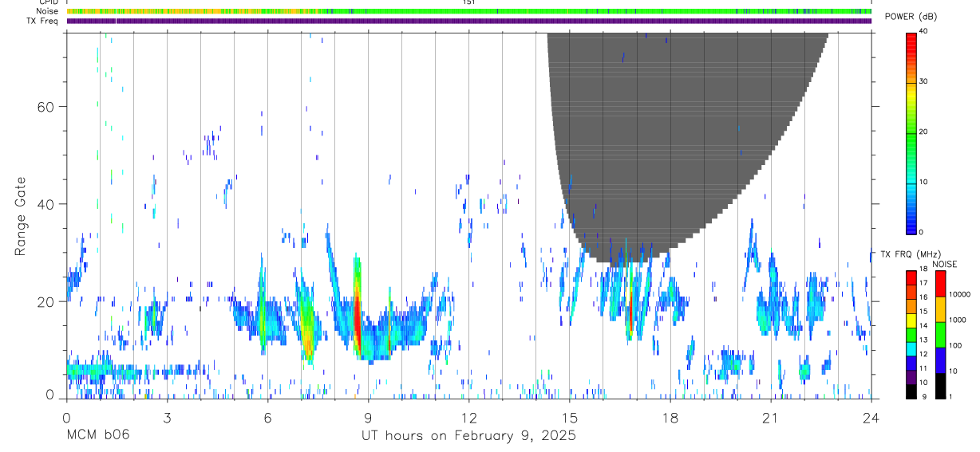Click the MCM b06 radar beam label
Image resolution: width=980 pixels, height=452 pixels.
[x=97, y=435]
